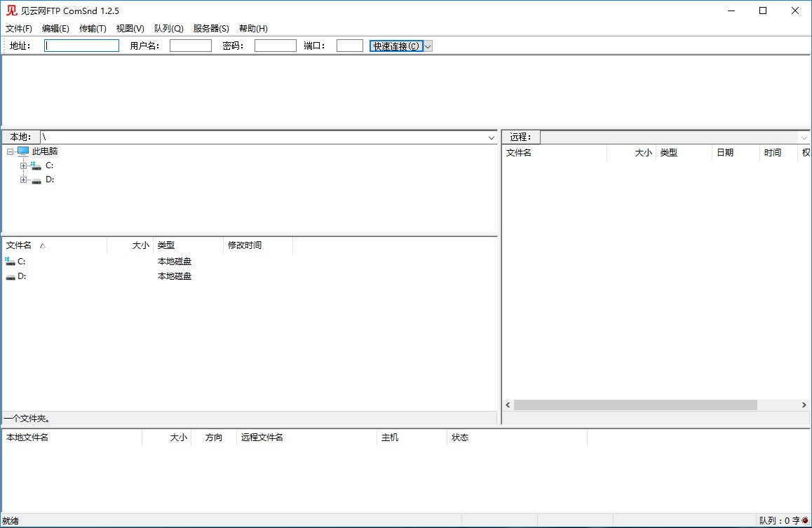Screen dimensions: 812x528
Task: Click the D: drive icon in file list
Action: point(10,276)
